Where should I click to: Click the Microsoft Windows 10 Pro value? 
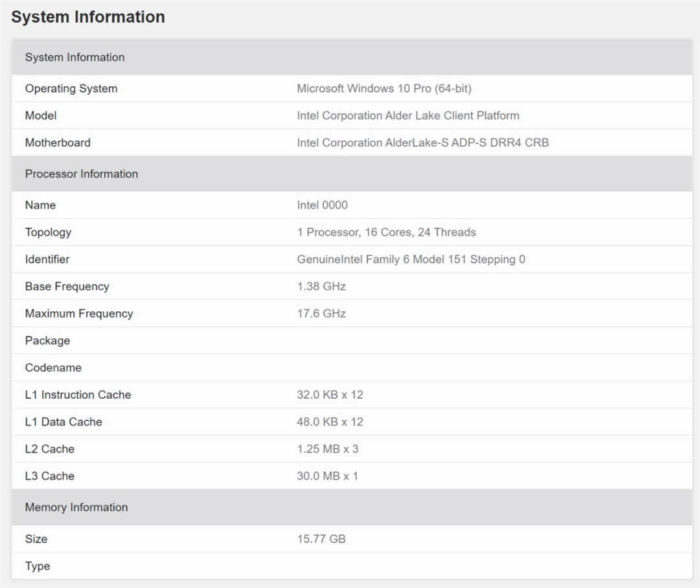click(384, 88)
